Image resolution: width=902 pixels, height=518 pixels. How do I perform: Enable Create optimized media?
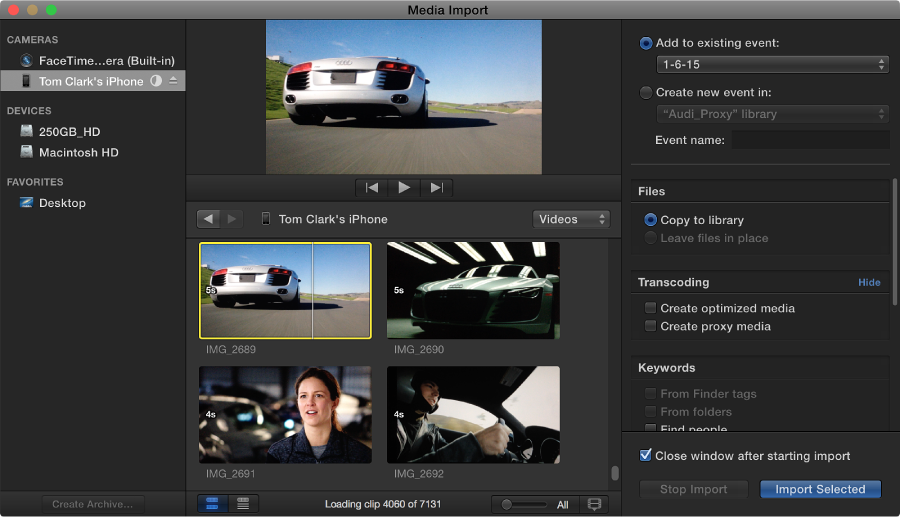651,308
